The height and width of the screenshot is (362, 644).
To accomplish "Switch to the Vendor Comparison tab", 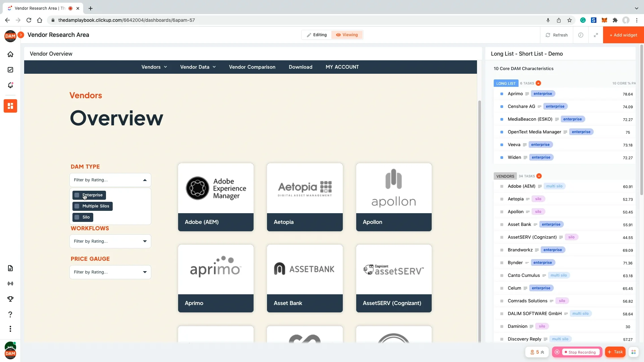I will pos(252,67).
